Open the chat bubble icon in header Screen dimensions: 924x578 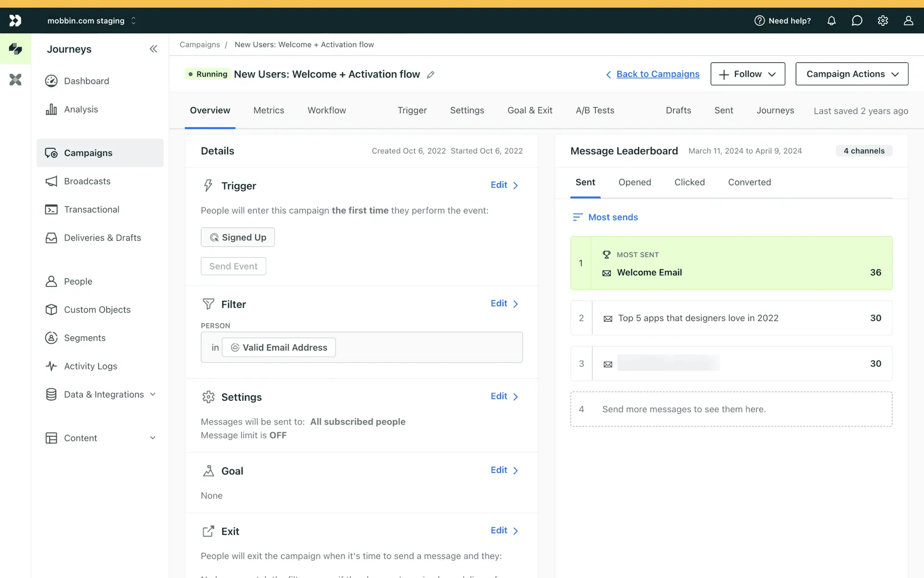pos(857,21)
